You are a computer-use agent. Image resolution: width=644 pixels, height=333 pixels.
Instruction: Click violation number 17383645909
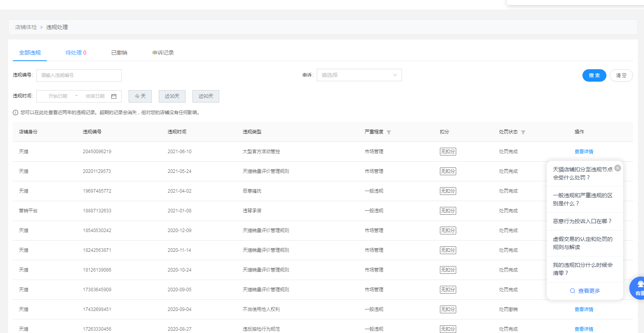click(x=97, y=290)
